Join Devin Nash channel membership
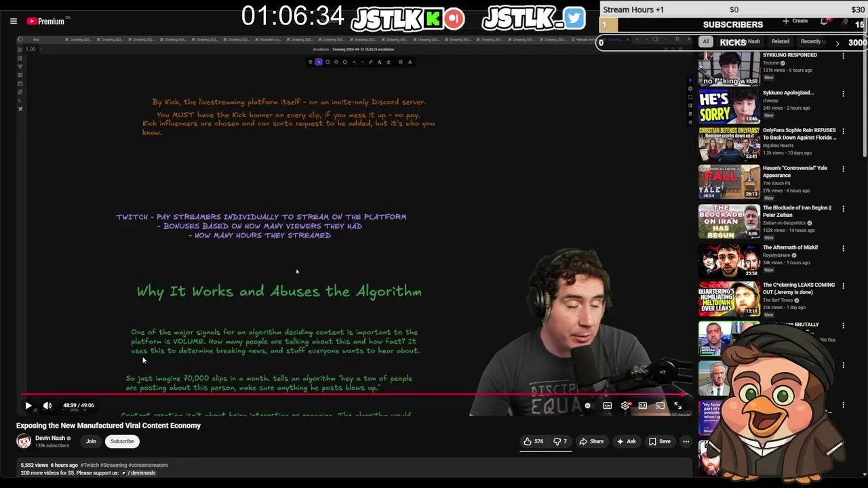 tap(91, 441)
